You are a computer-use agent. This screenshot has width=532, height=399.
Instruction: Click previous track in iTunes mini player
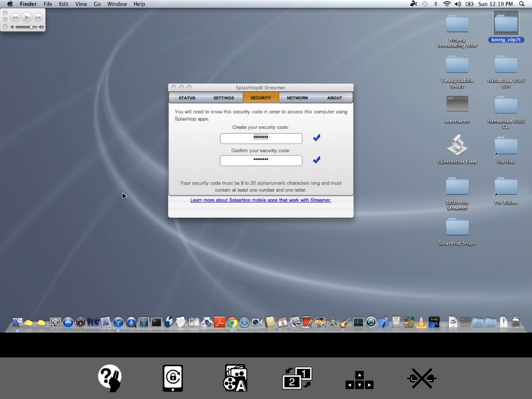tap(15, 17)
